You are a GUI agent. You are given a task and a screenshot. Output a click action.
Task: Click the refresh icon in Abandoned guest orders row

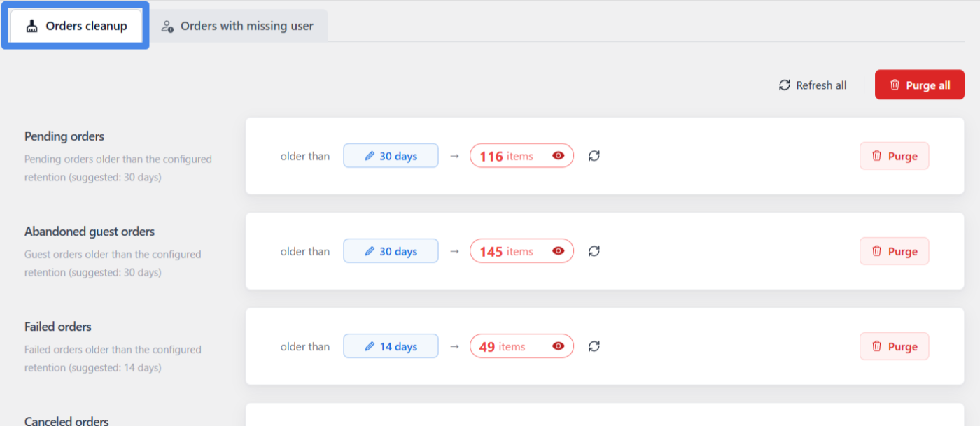594,251
